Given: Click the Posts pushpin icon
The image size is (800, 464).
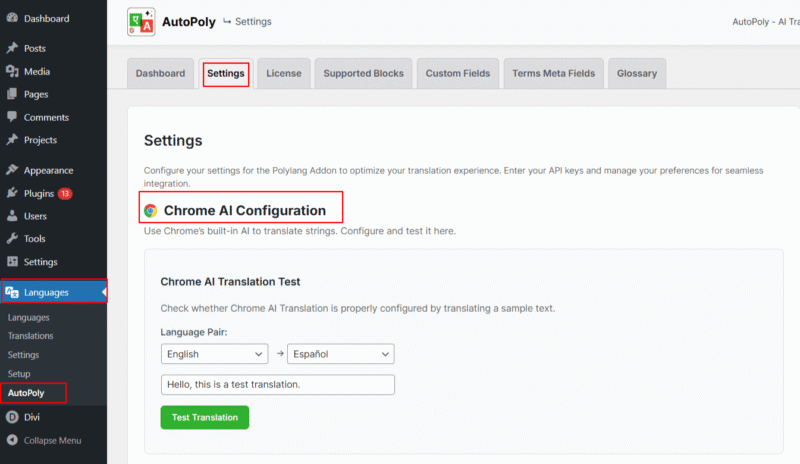Looking at the screenshot, I should point(12,48).
